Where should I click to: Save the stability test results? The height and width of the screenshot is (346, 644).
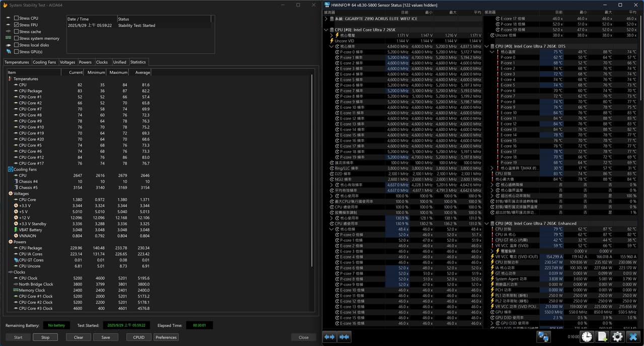tap(106, 337)
